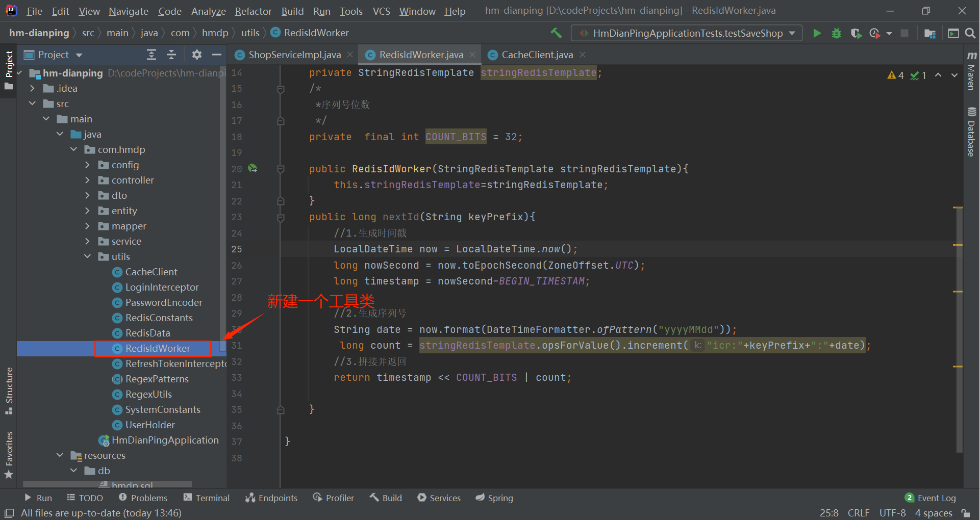Collapse the resources folder

click(x=60, y=455)
